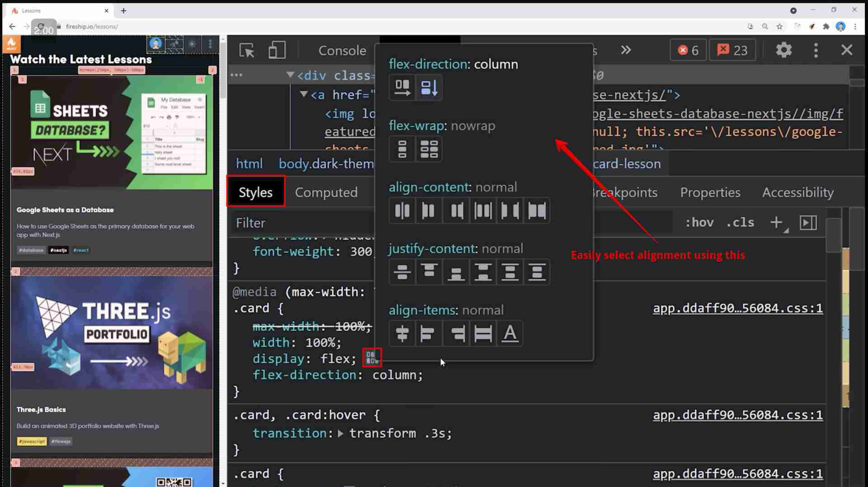Image resolution: width=868 pixels, height=487 pixels.
Task: Switch to the Console tab
Action: [342, 50]
